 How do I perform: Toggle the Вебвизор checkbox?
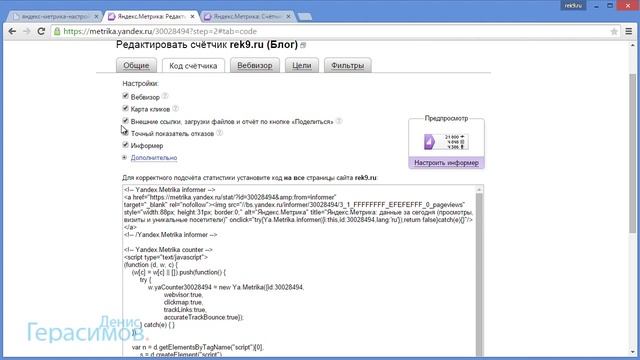(125, 96)
